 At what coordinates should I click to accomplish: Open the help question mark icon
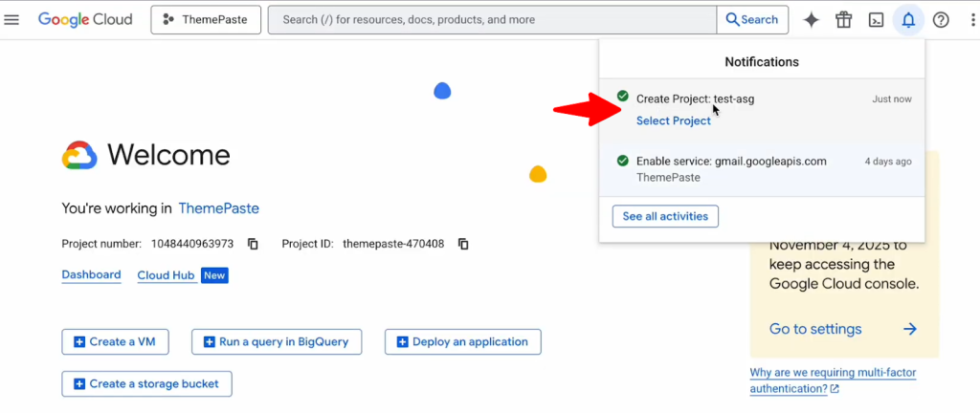point(941,20)
